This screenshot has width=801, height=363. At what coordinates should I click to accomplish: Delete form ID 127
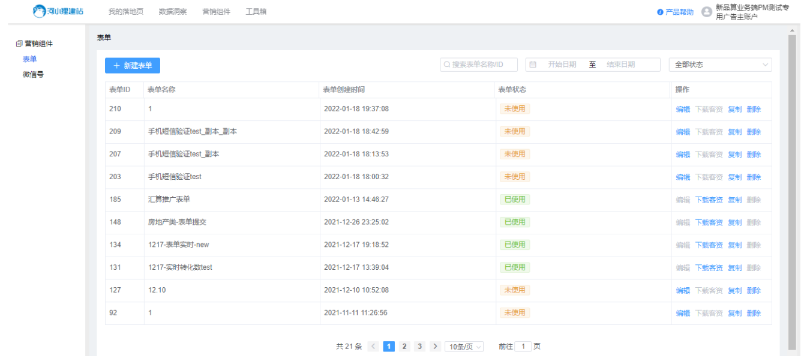click(x=753, y=291)
